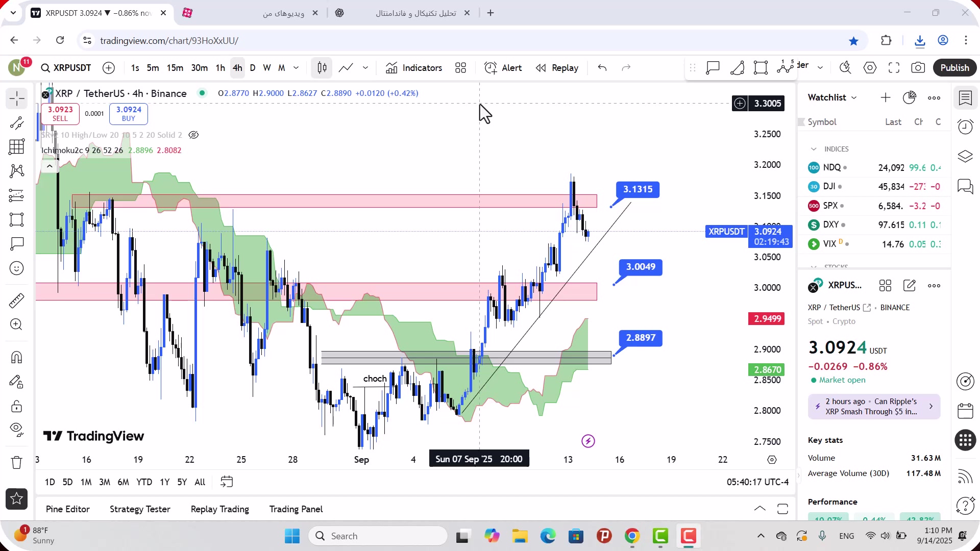Open price scale settings gear
This screenshot has height=551, width=980.
(772, 460)
